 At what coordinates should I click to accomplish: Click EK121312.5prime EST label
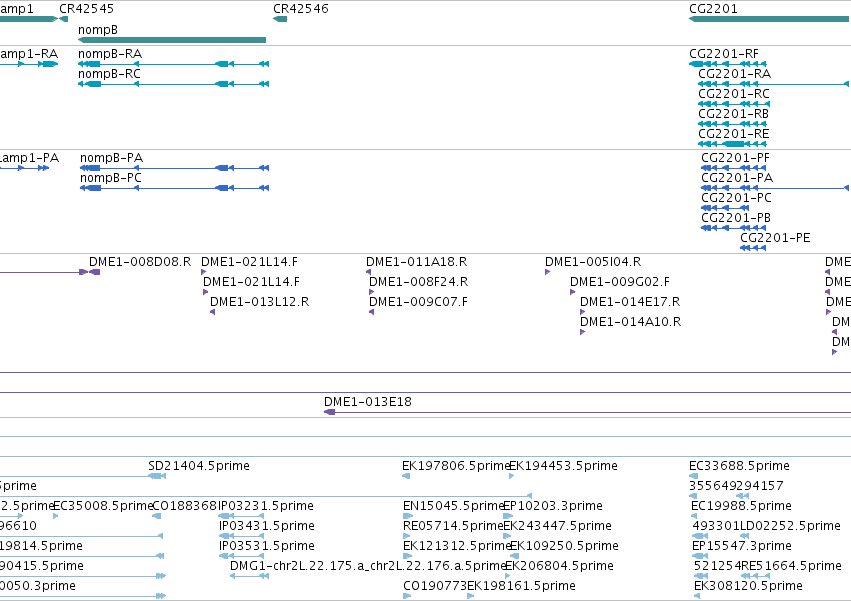(x=457, y=547)
